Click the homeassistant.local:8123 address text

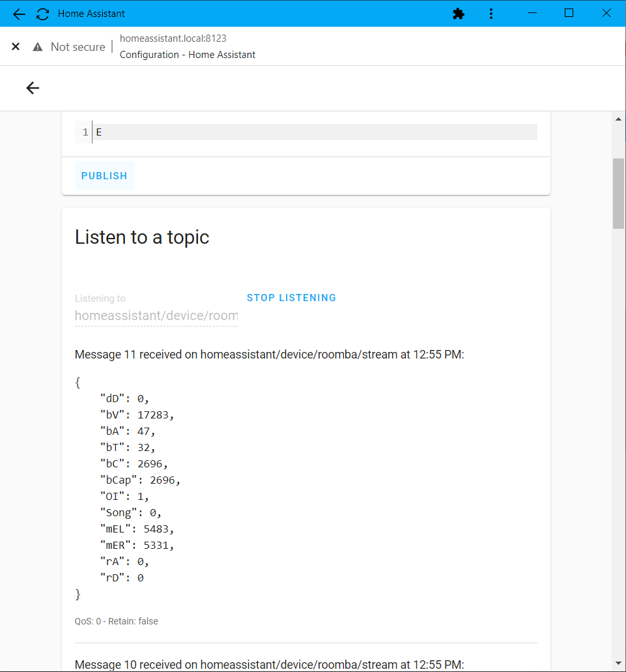[173, 38]
